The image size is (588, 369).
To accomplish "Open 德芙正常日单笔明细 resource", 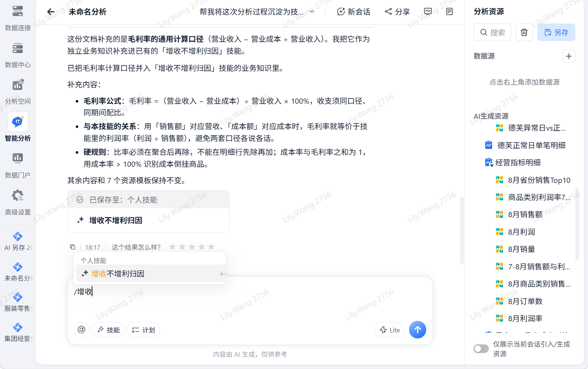I will (525, 145).
